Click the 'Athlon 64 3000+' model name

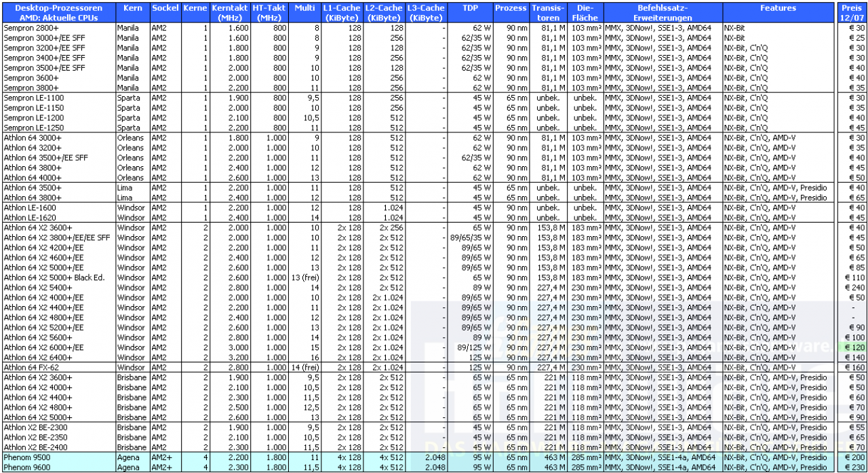point(33,138)
